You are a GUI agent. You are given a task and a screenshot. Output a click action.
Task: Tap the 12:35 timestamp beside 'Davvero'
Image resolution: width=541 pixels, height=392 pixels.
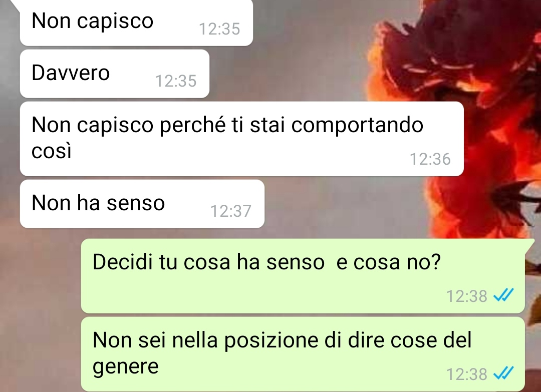[176, 81]
